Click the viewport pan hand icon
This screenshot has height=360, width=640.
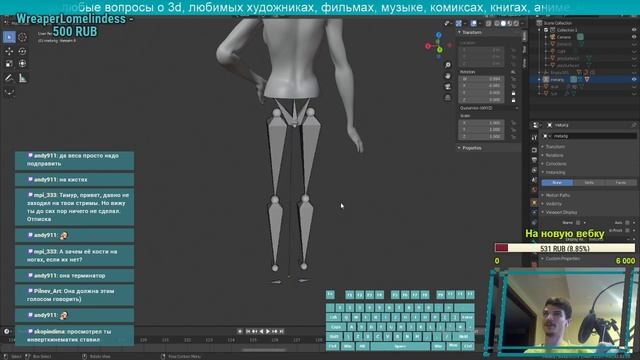click(448, 76)
